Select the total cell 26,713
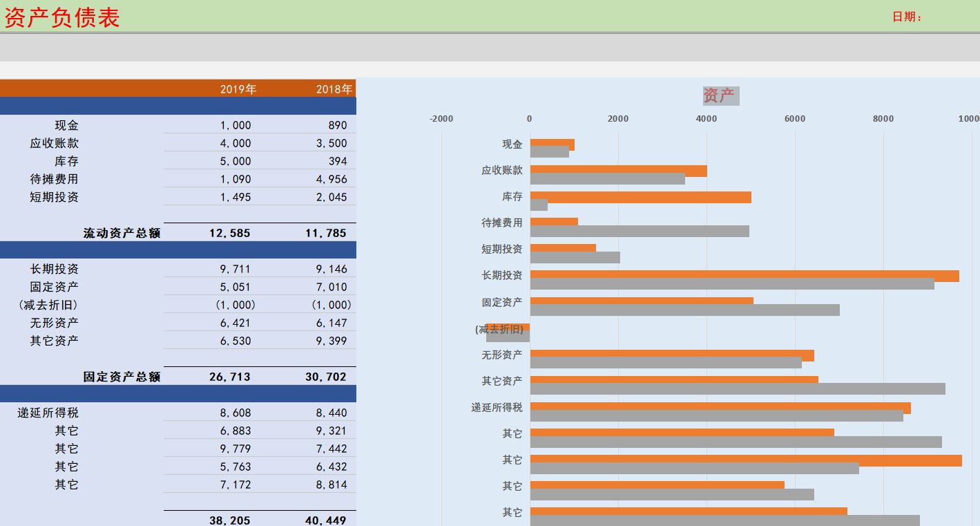 click(230, 377)
